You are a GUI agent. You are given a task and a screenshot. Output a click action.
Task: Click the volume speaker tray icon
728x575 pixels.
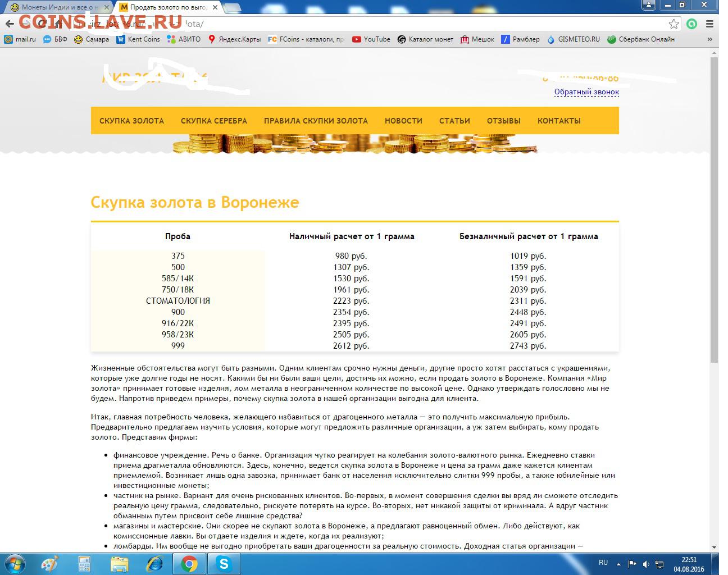tap(646, 564)
